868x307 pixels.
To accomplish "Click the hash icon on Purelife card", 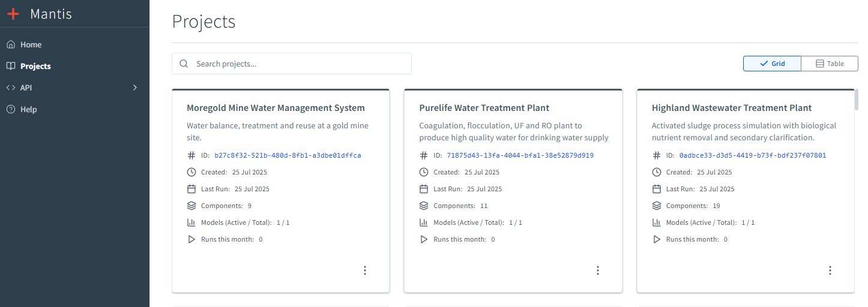I will pos(424,155).
